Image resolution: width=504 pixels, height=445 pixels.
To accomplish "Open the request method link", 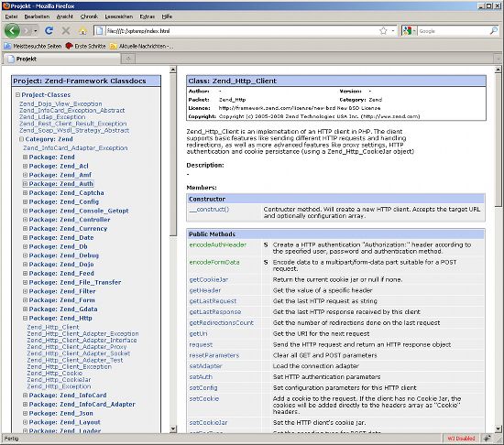I will pyautogui.click(x=201, y=344).
